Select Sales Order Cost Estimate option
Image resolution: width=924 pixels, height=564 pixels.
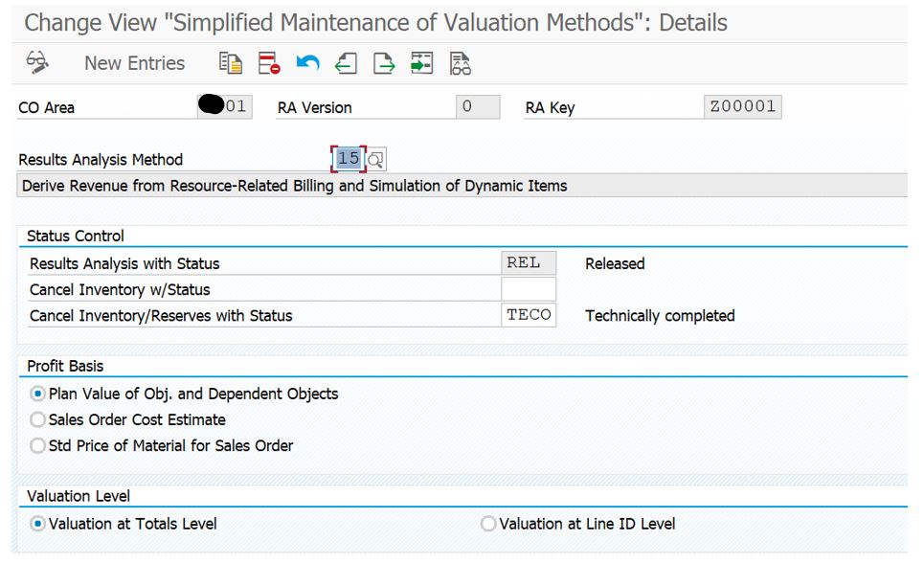[38, 419]
